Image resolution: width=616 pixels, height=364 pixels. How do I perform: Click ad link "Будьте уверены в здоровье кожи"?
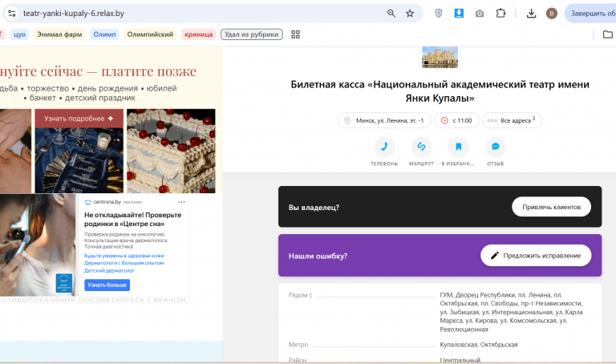pos(124,256)
